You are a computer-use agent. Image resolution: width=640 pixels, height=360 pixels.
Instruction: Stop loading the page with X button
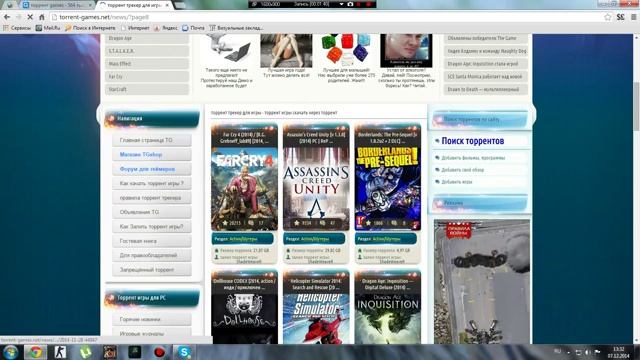click(x=30, y=17)
